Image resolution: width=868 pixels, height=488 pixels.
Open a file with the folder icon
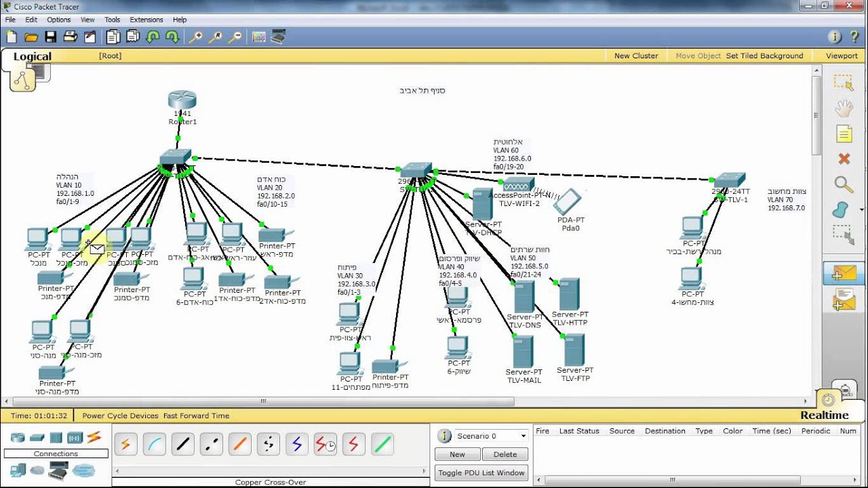point(31,37)
